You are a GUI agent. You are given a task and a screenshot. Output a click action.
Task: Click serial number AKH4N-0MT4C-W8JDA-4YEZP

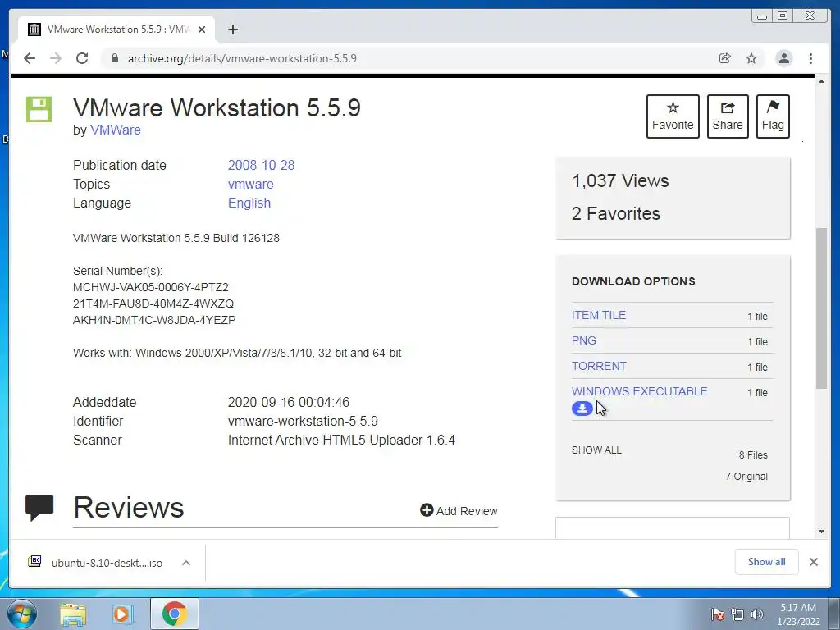154,321
